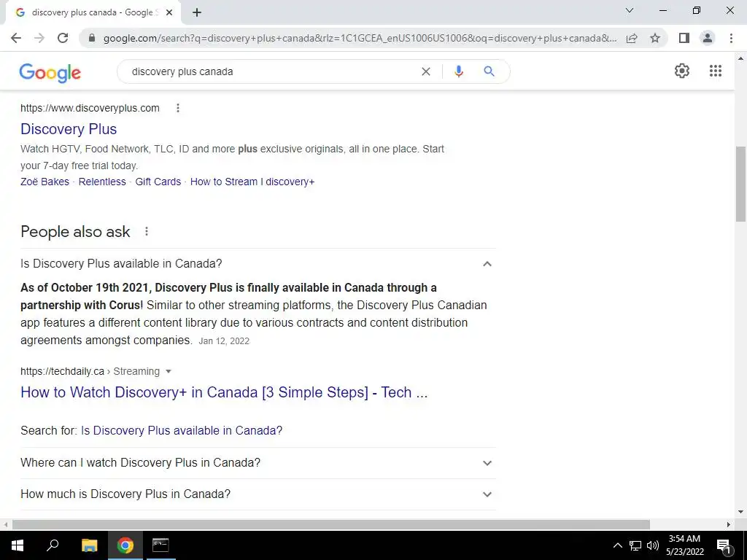Image resolution: width=747 pixels, height=560 pixels.
Task: Open the notification center icon
Action: [x=724, y=545]
